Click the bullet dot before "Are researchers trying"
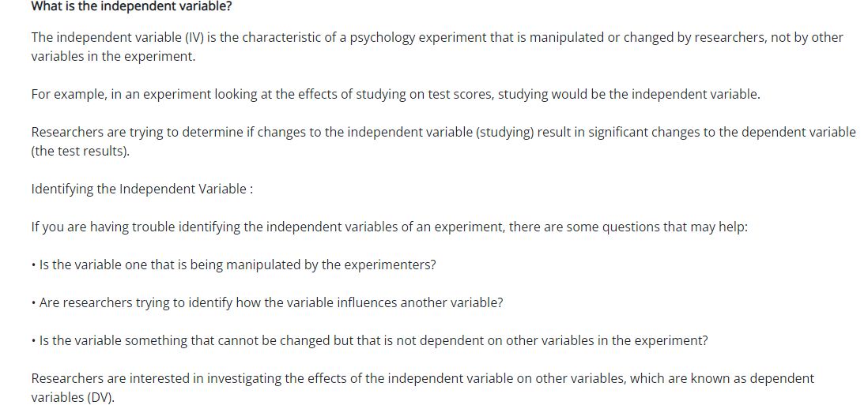The width and height of the screenshot is (868, 409). (34, 303)
